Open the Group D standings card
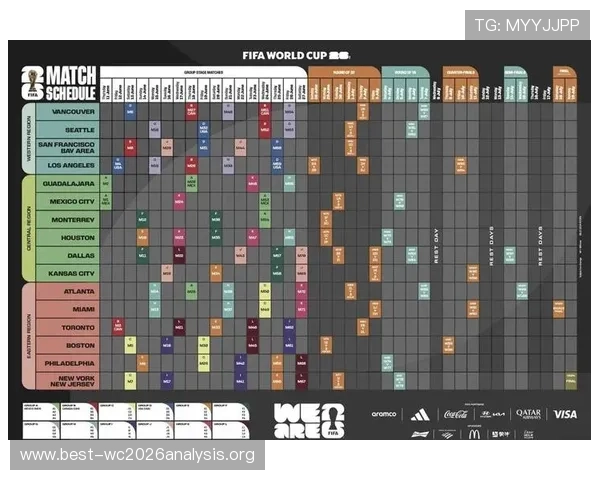 (155, 412)
